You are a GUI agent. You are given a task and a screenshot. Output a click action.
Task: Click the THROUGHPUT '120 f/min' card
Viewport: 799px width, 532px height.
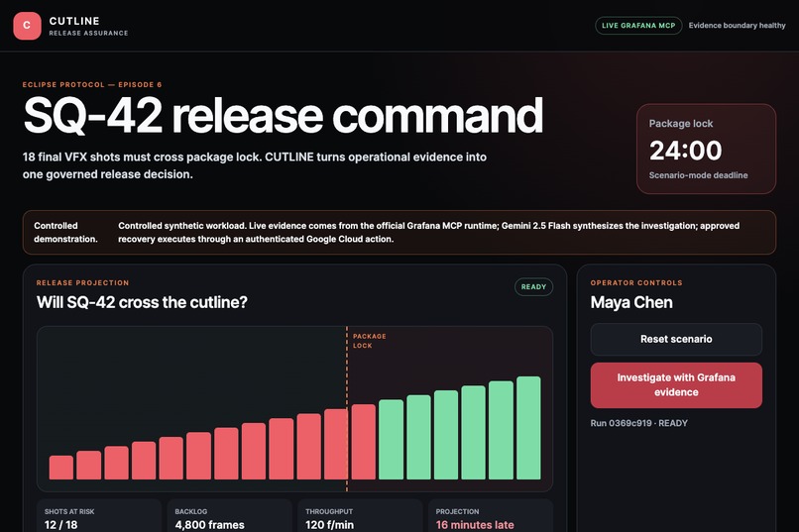360,516
